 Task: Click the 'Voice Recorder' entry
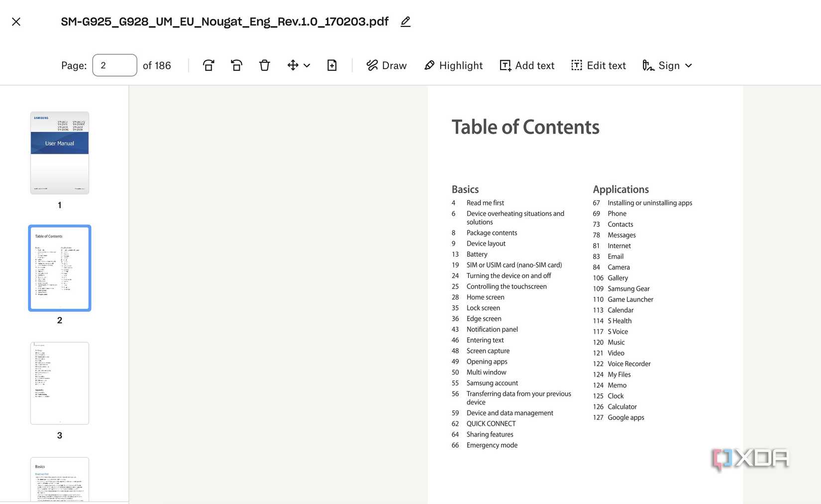[629, 364]
